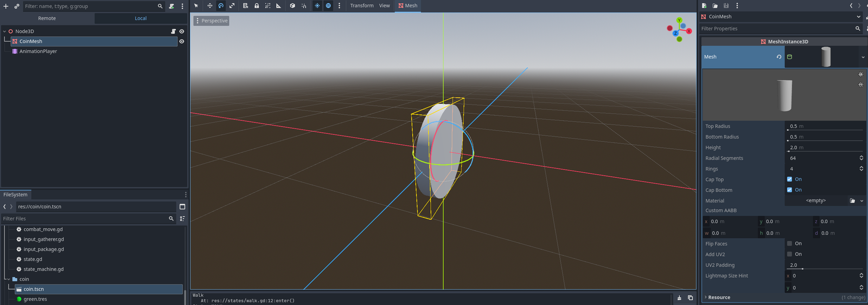The image size is (868, 305).
Task: Collapse the Node3D tree root
Action: (x=4, y=31)
